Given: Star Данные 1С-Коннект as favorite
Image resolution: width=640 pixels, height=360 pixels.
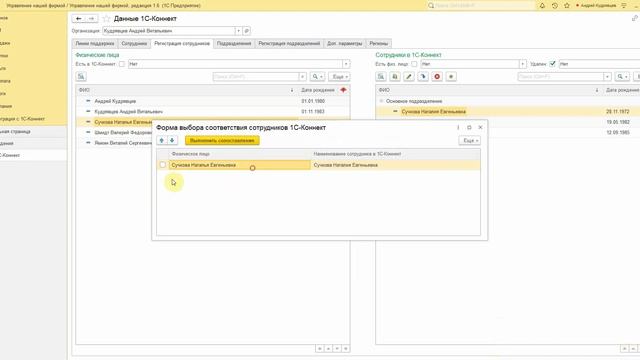Looking at the screenshot, I should (x=107, y=19).
